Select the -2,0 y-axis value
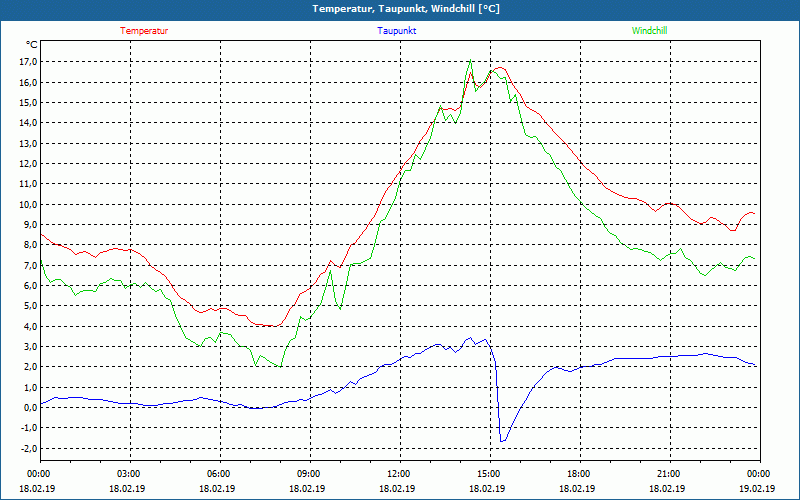This screenshot has height=500, width=800. [x=29, y=448]
